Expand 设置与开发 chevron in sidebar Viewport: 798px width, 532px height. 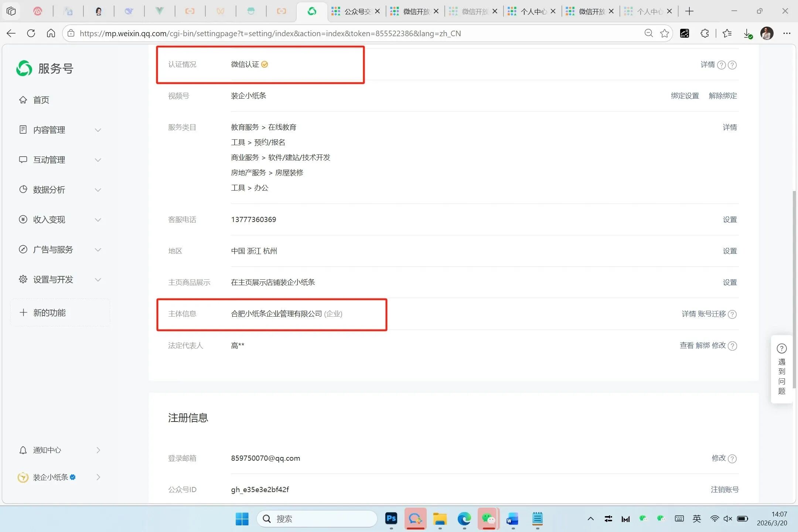point(98,280)
